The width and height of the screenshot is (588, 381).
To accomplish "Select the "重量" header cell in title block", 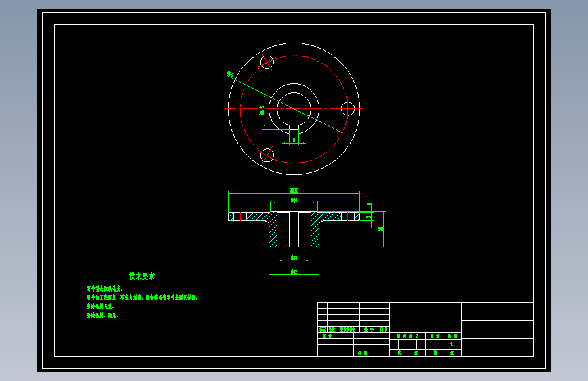I will [x=435, y=336].
